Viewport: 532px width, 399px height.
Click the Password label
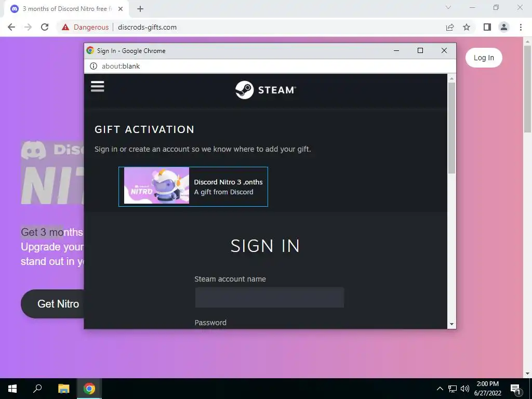coord(210,323)
